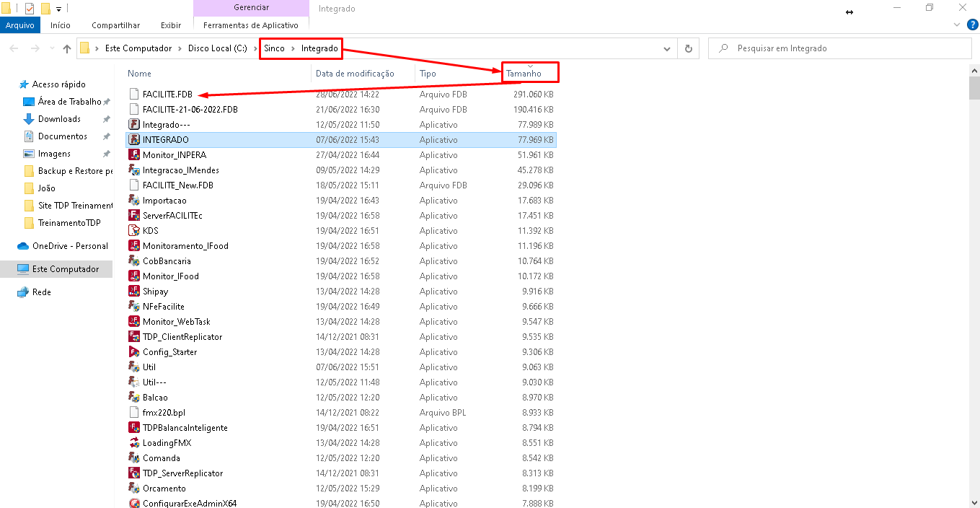Viewport: 980px width, 508px height.
Task: Open OneDrive - Personal in sidebar
Action: [70, 246]
